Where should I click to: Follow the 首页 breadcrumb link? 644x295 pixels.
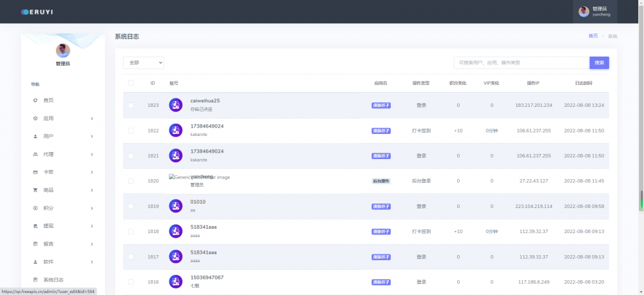pos(592,36)
